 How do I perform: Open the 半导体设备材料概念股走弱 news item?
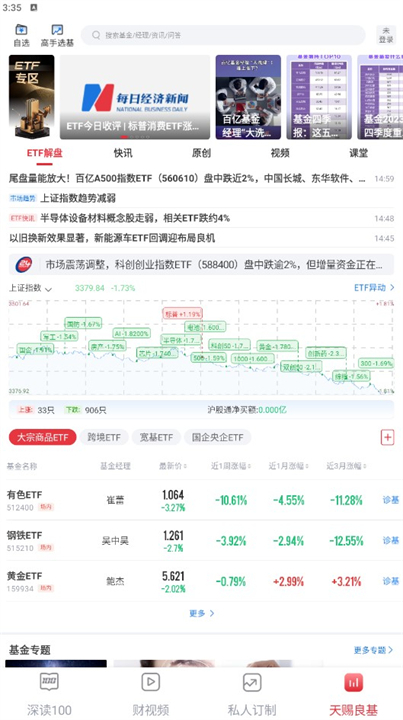[202, 218]
